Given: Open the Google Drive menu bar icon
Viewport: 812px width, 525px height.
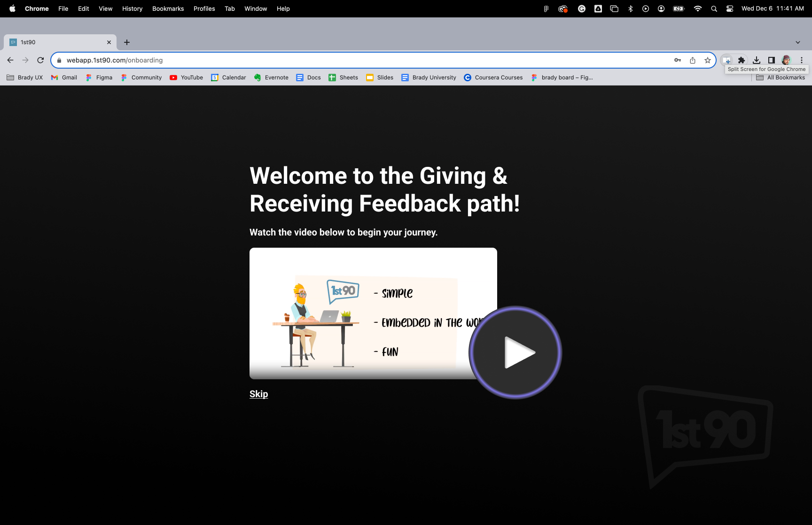Looking at the screenshot, I should pos(598,8).
